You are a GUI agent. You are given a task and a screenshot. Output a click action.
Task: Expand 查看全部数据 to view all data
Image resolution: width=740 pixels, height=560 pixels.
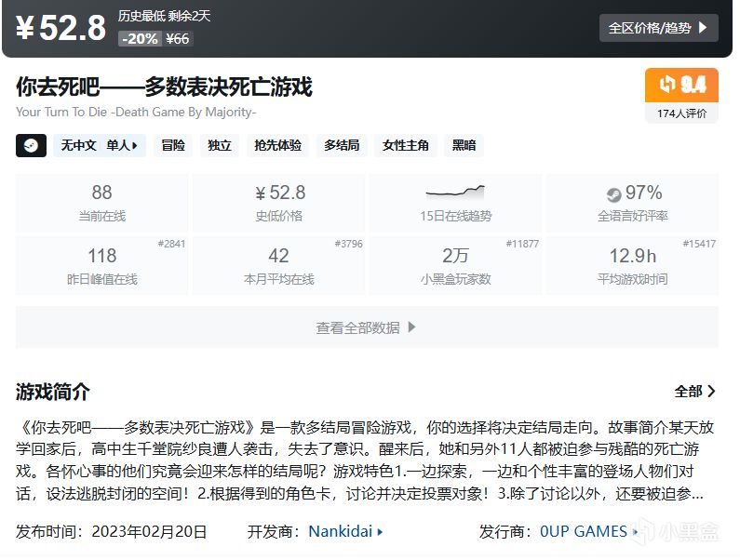[x=367, y=327]
